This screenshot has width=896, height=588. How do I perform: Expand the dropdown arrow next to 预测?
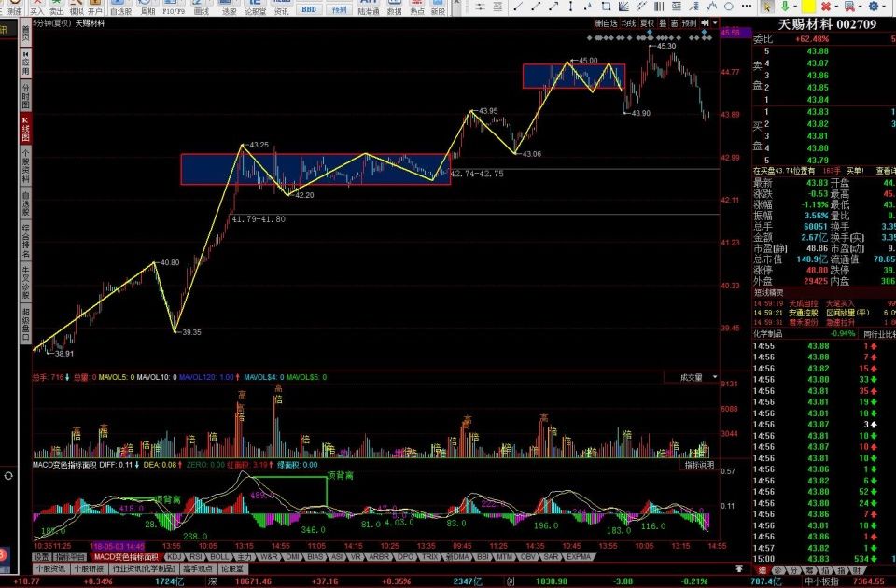715,22
